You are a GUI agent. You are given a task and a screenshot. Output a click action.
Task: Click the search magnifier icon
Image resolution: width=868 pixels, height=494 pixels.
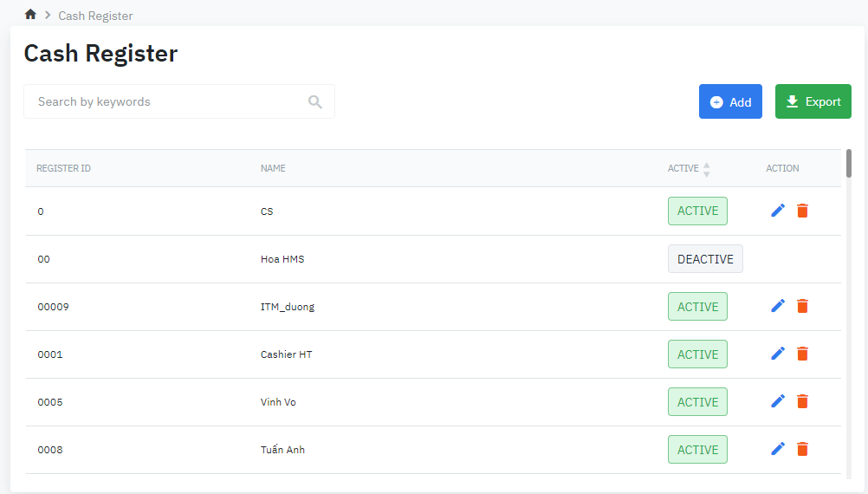click(315, 102)
